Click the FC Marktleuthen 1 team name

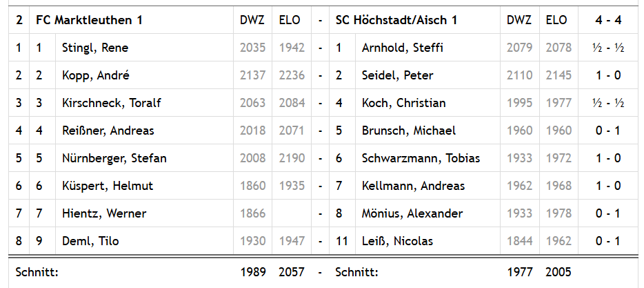[90, 20]
